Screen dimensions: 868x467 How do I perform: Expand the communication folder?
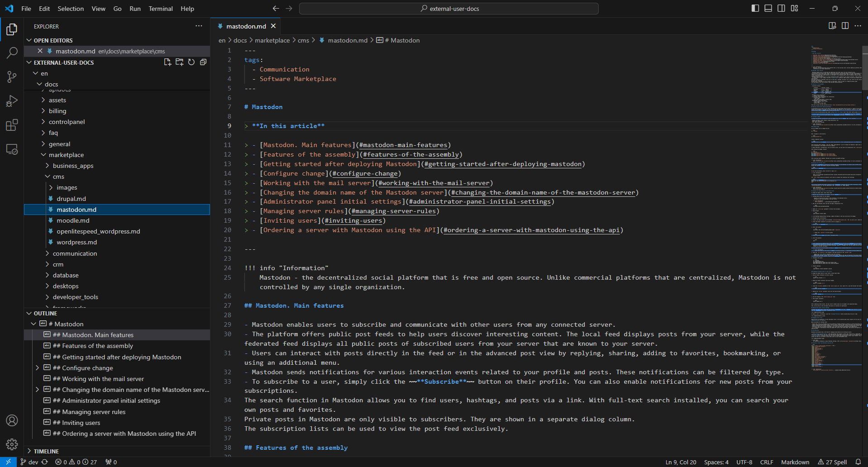(x=75, y=253)
